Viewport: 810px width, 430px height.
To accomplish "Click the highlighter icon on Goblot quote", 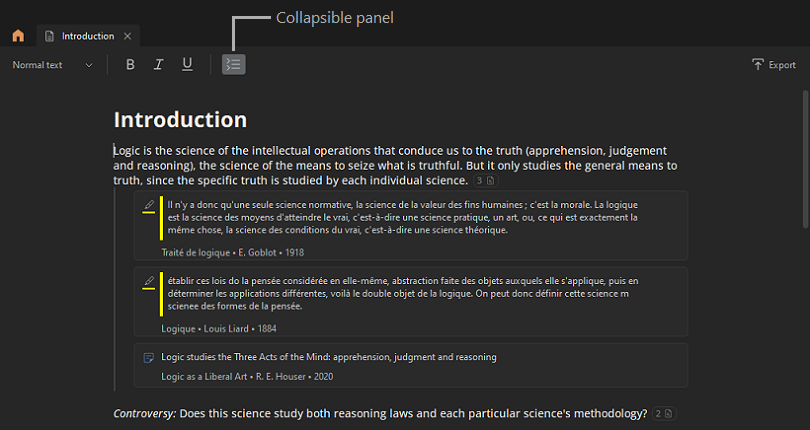I will click(148, 205).
